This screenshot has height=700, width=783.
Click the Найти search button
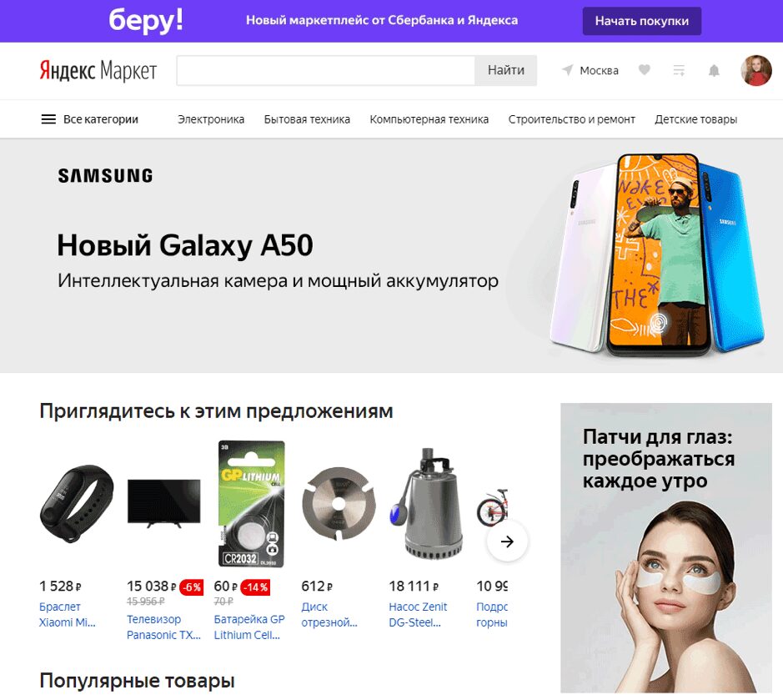point(506,70)
